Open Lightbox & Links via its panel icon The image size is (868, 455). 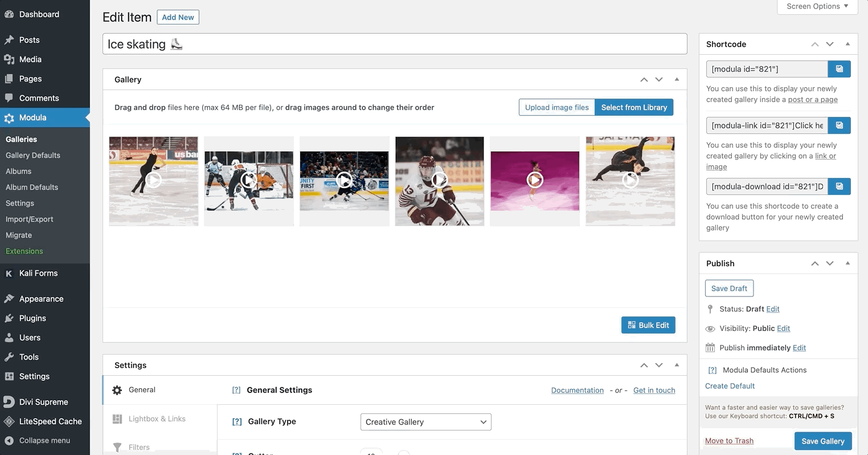click(118, 419)
